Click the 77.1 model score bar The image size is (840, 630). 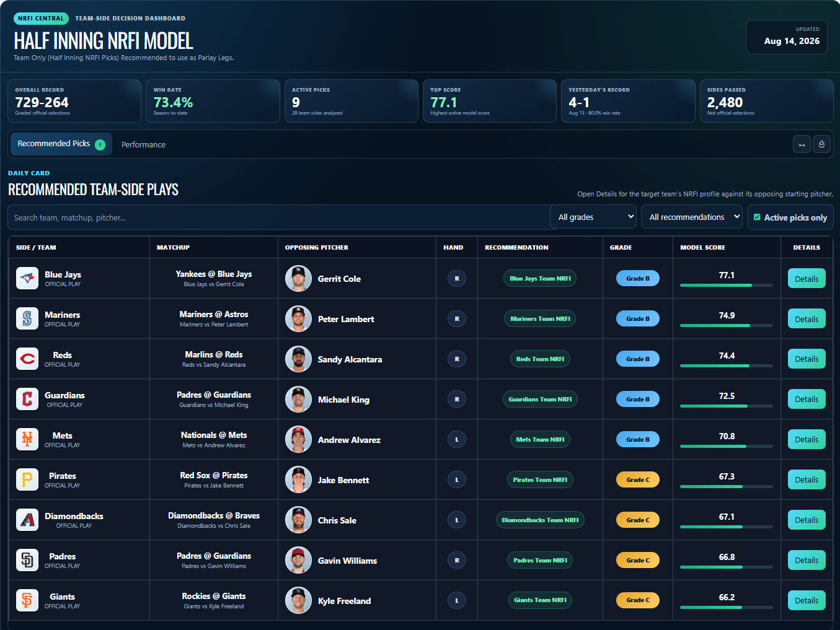[x=727, y=285]
